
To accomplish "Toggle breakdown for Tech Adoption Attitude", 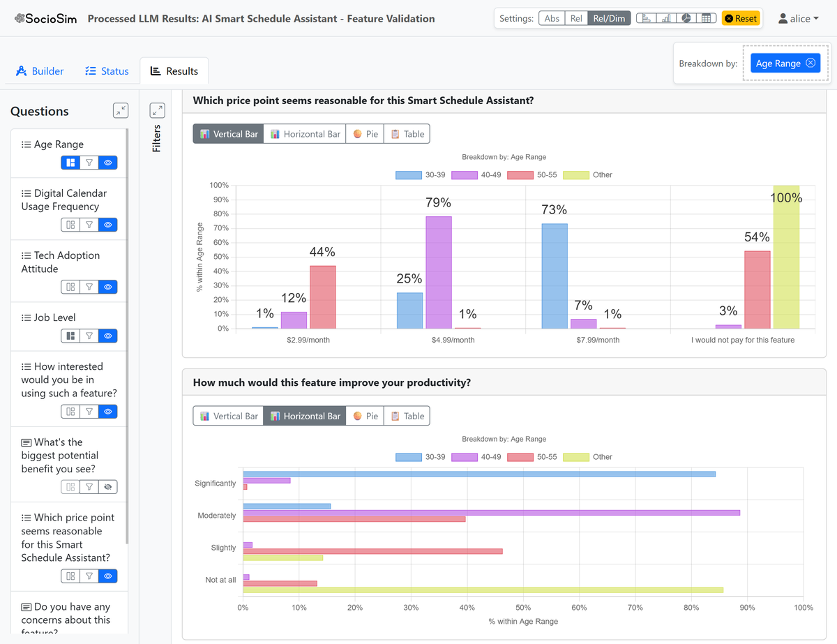I will tap(70, 287).
